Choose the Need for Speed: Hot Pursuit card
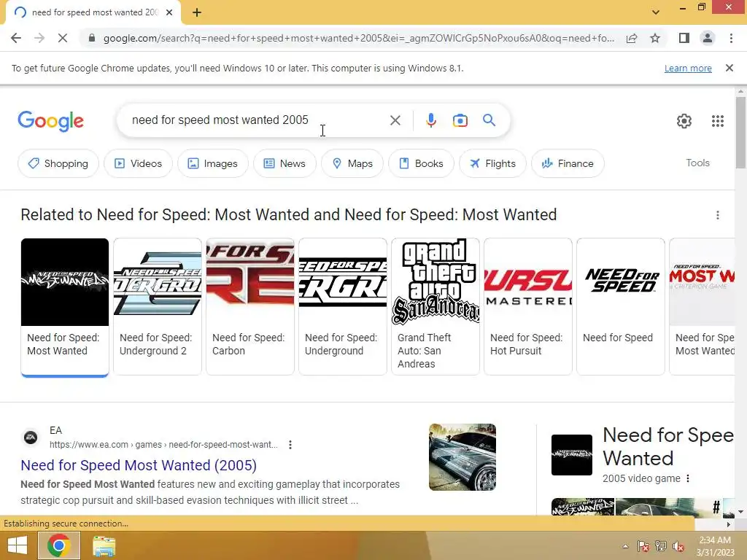Screen dimensions: 747x560 (528, 307)
